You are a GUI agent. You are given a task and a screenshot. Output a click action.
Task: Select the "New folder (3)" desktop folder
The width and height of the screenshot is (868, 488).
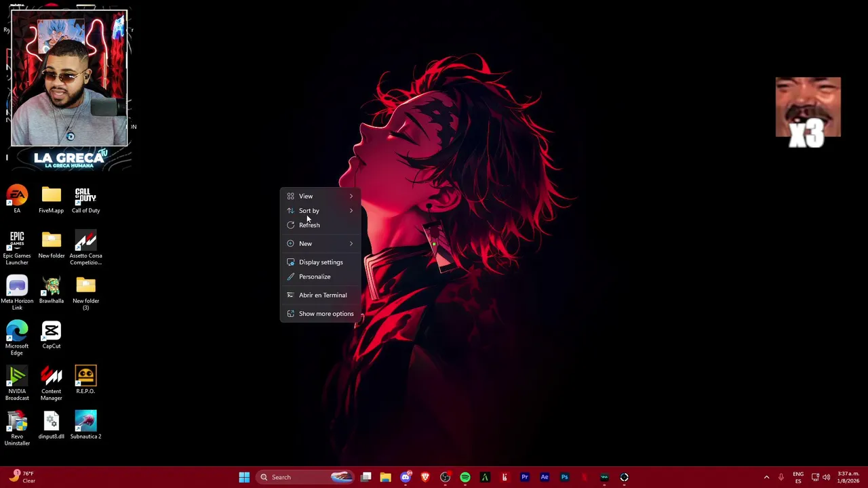[85, 293]
